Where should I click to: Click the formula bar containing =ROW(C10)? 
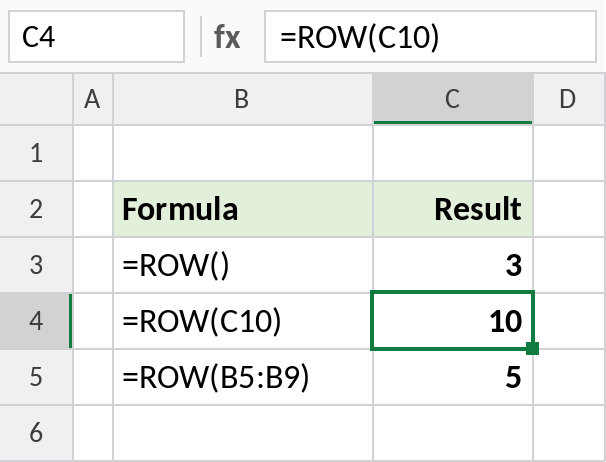[430, 37]
